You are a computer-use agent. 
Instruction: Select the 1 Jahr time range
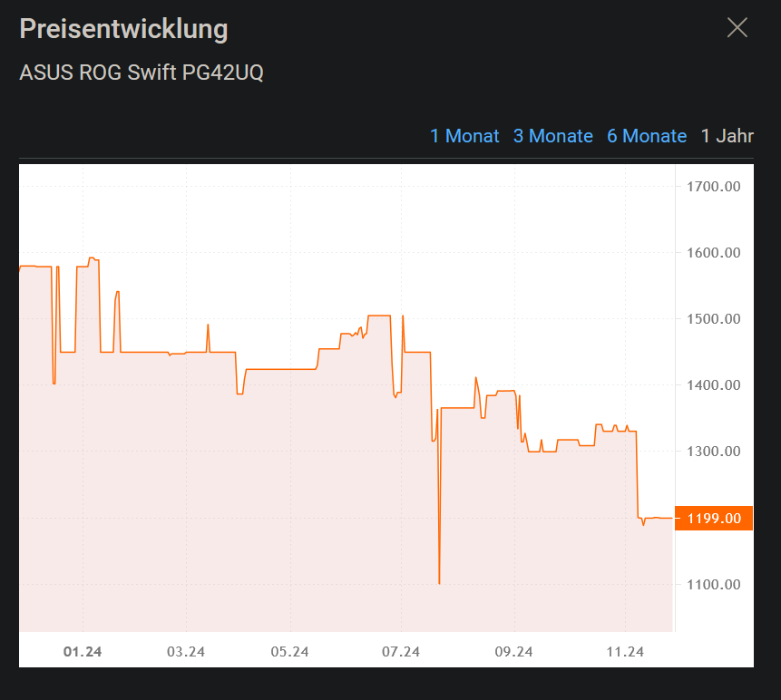point(727,136)
